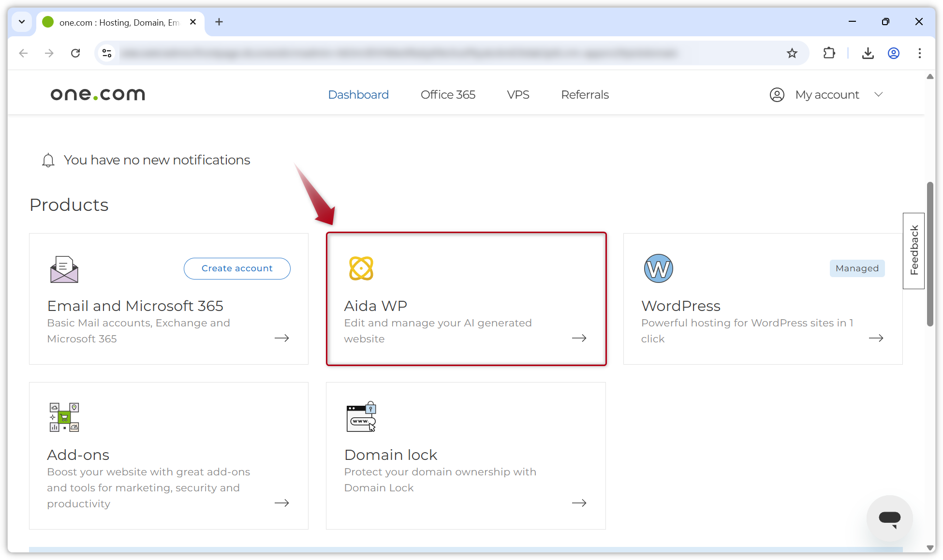This screenshot has width=943, height=560.
Task: Open the tab search dropdown arrow
Action: pyautogui.click(x=22, y=22)
